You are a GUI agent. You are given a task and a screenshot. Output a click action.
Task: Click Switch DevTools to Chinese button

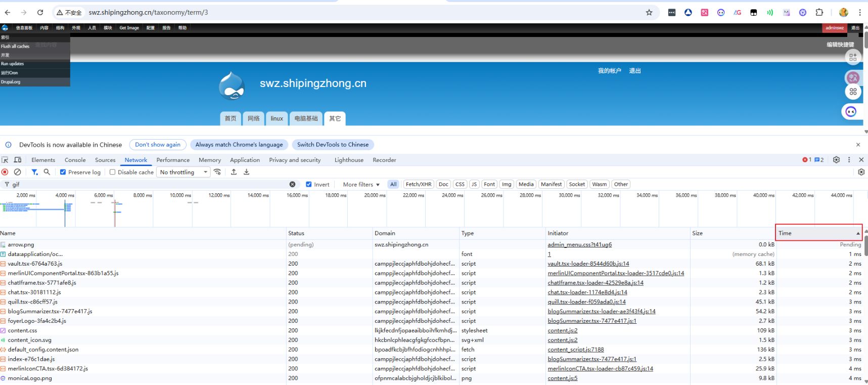(333, 145)
